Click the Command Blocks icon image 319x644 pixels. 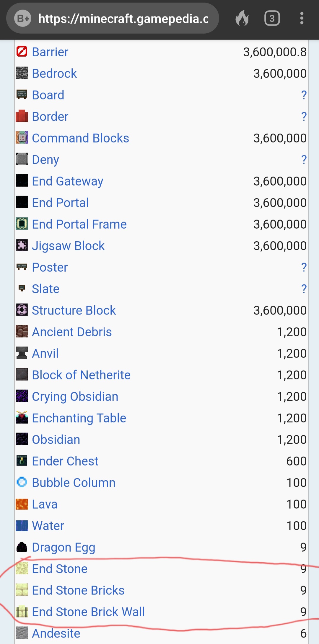(x=22, y=138)
